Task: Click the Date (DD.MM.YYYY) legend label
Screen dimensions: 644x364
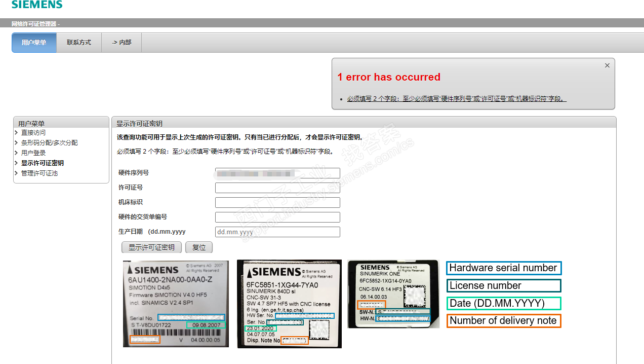Action: click(504, 304)
